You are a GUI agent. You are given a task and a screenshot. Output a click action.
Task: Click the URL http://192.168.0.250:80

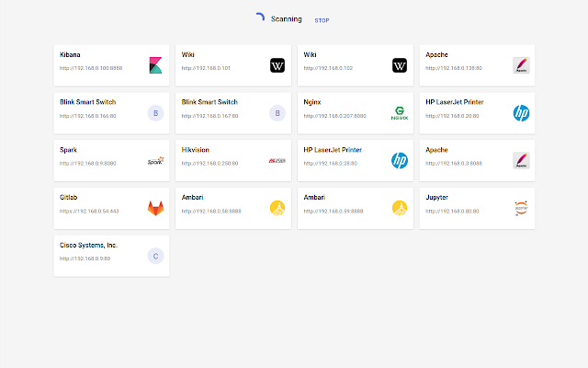tap(209, 164)
